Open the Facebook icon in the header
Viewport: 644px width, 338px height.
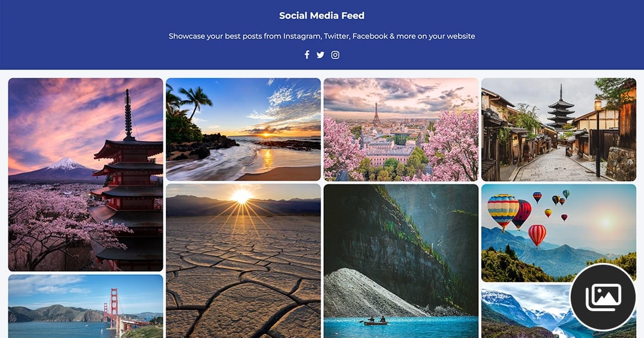pyautogui.click(x=307, y=55)
